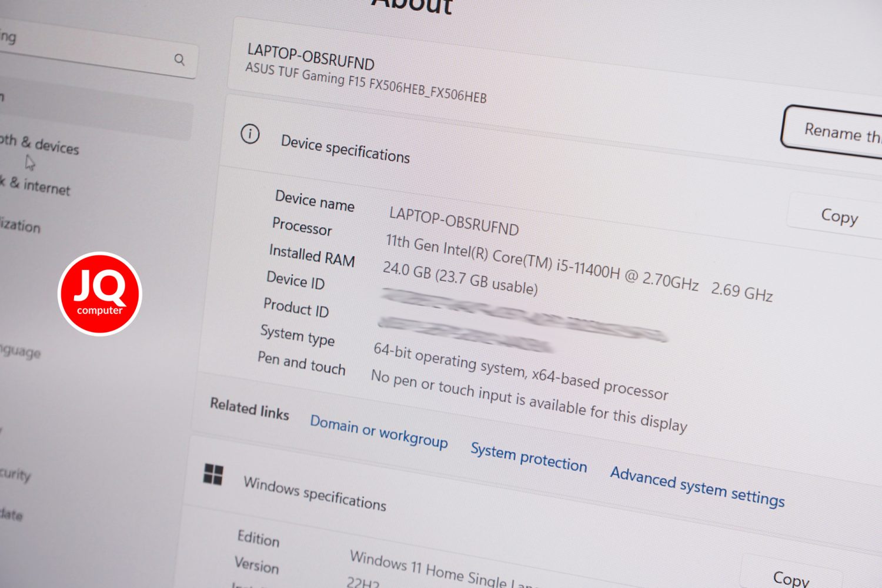The image size is (882, 588).
Task: Click the Device name label
Action: pos(315,201)
